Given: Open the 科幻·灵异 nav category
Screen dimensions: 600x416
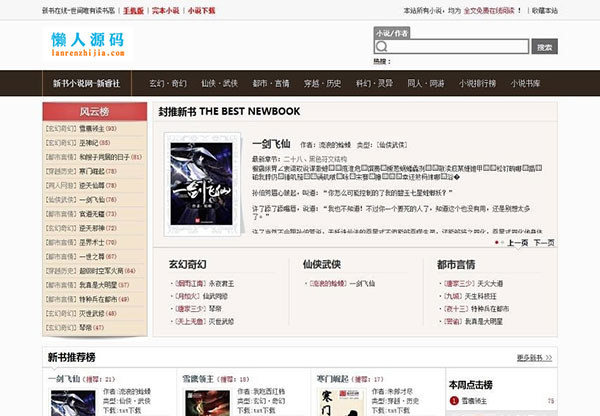Looking at the screenshot, I should [x=374, y=83].
